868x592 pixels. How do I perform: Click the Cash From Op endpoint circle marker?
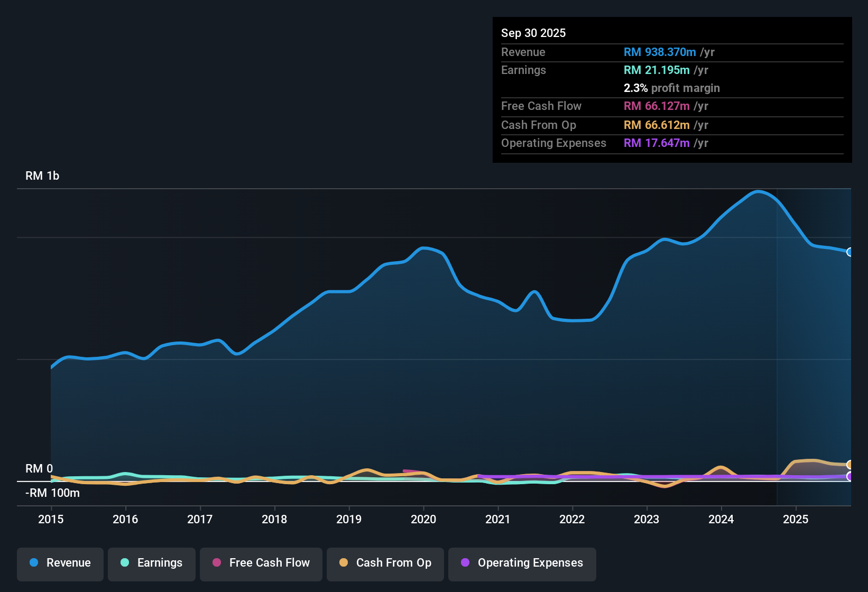coord(850,465)
